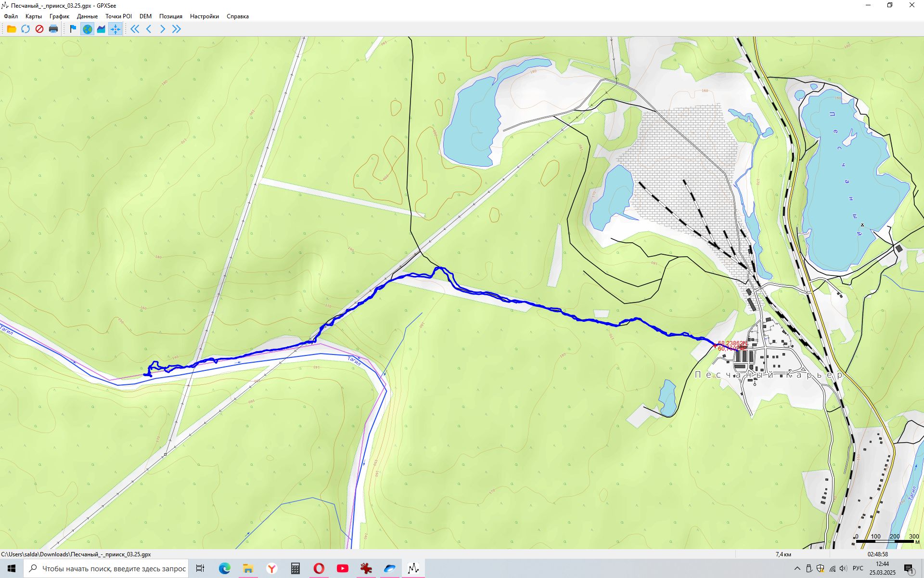Click the Print icon in toolbar
The image size is (924, 578).
[x=53, y=29]
